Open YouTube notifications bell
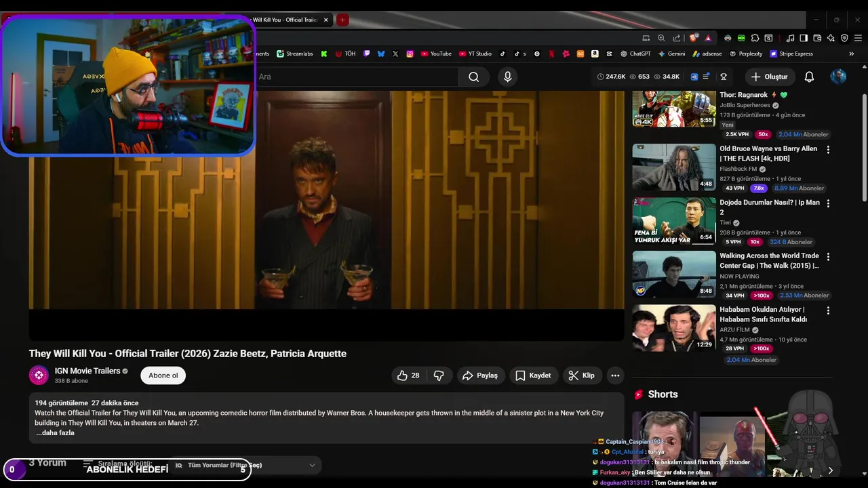868x488 pixels. tap(809, 77)
